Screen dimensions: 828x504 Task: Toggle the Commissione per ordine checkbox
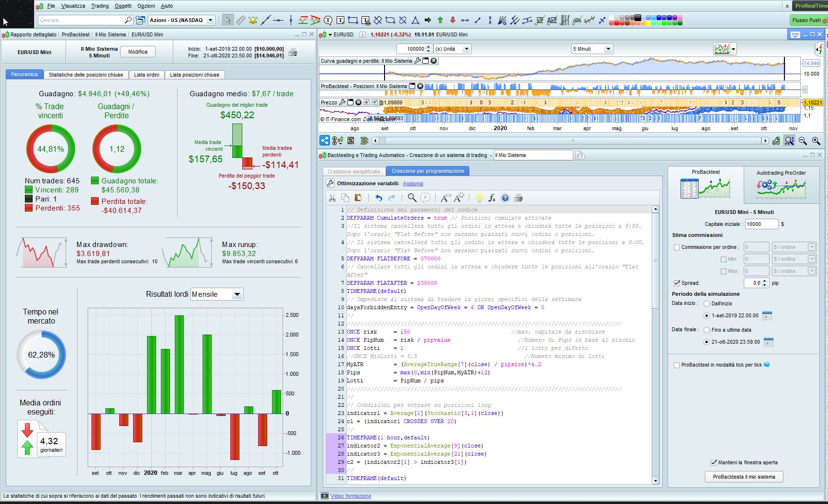coord(677,247)
